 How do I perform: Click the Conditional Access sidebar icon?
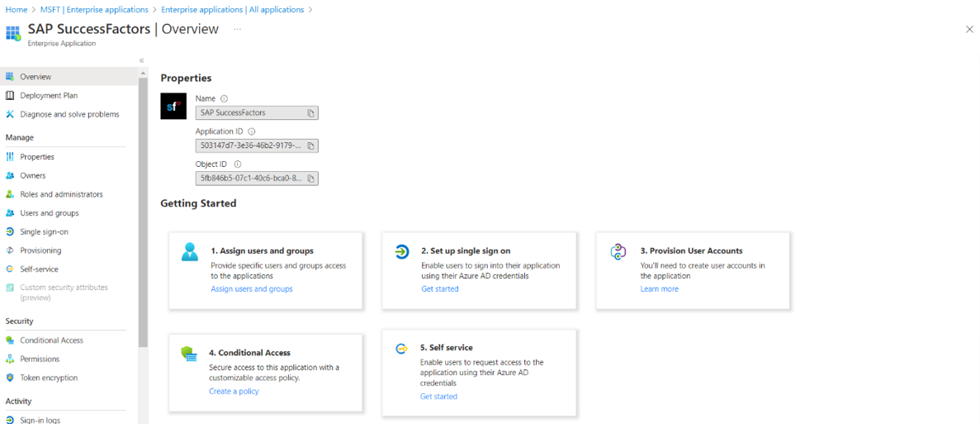pos(9,341)
